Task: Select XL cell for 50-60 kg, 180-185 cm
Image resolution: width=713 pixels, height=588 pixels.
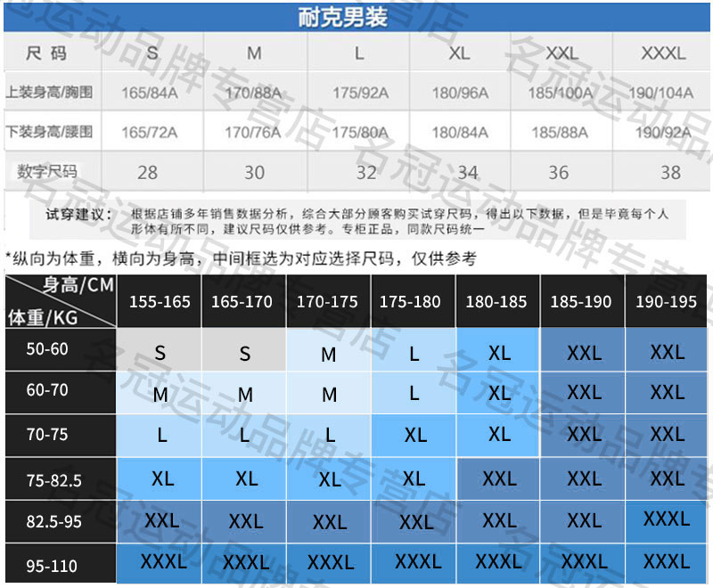Action: (x=498, y=350)
